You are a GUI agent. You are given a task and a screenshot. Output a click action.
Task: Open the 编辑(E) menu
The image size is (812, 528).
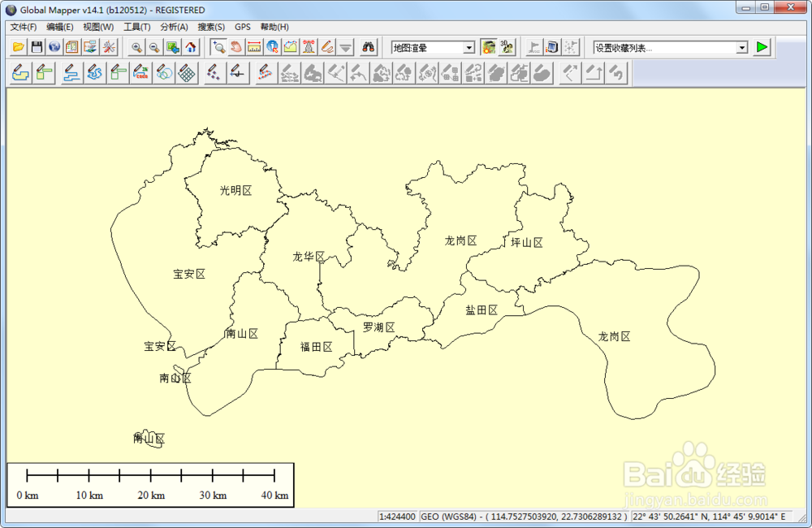[x=59, y=27]
